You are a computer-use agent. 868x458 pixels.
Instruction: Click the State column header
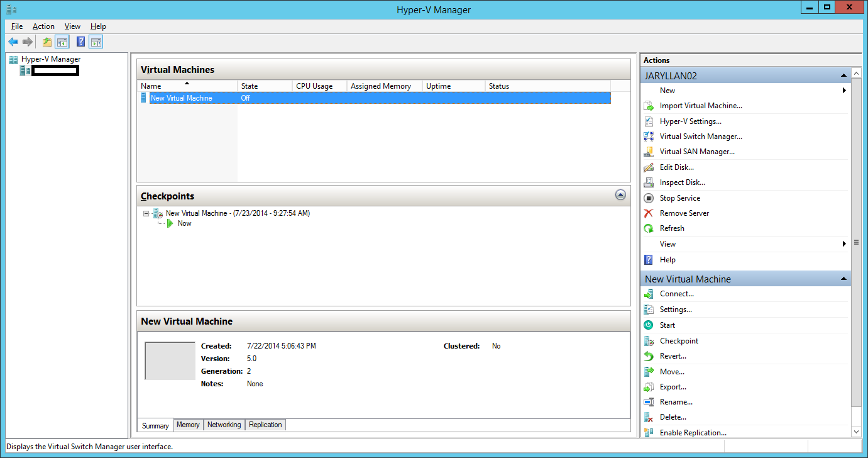[x=265, y=86]
